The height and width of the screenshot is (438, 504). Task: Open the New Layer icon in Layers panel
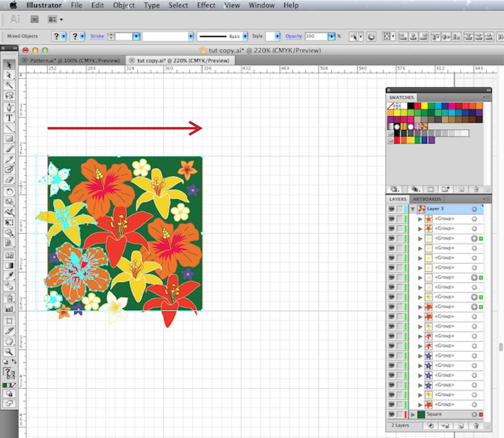(x=461, y=426)
